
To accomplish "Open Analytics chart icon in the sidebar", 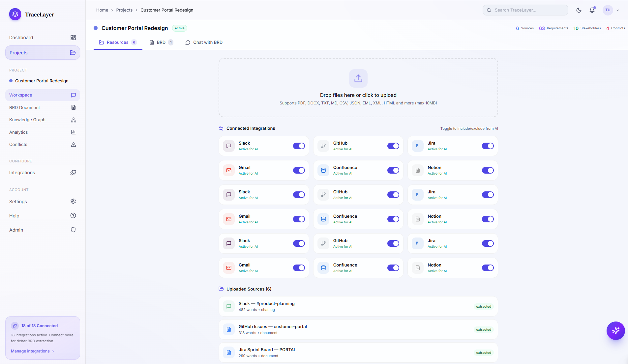I will [73, 132].
